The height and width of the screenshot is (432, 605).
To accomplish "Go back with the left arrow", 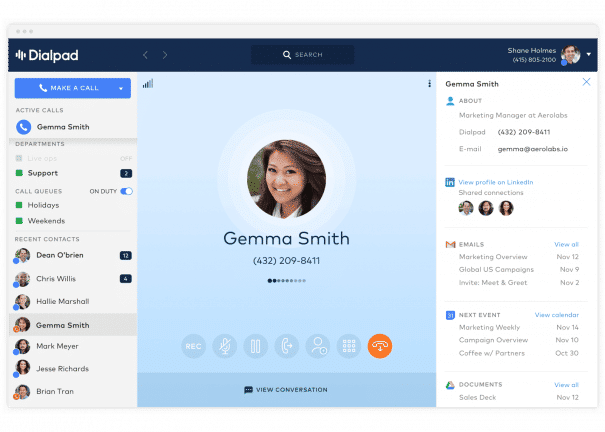I will [145, 55].
